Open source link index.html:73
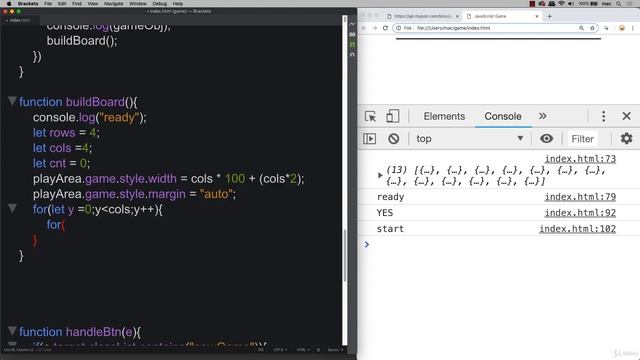Viewport: 640px width, 360px height. pyautogui.click(x=580, y=159)
